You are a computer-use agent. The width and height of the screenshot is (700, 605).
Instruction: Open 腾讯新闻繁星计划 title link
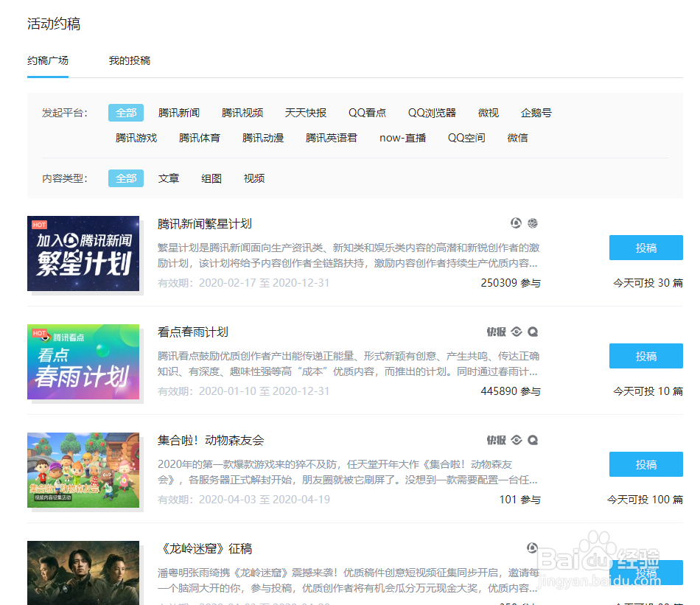(x=204, y=224)
